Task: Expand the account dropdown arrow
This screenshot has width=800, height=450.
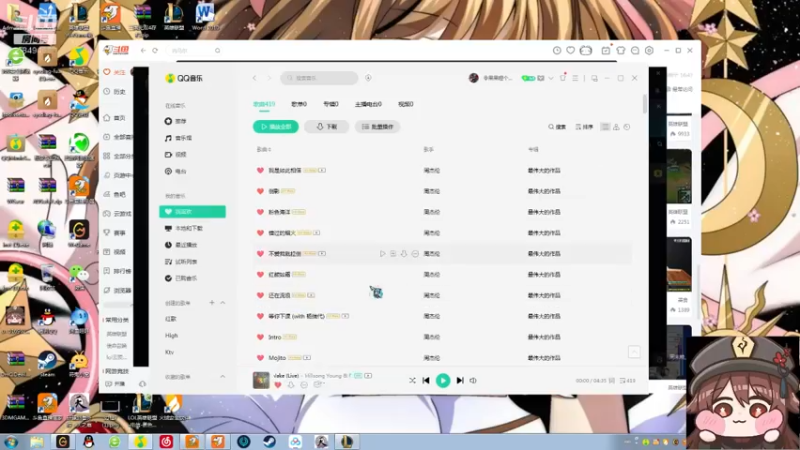Action: click(x=551, y=79)
